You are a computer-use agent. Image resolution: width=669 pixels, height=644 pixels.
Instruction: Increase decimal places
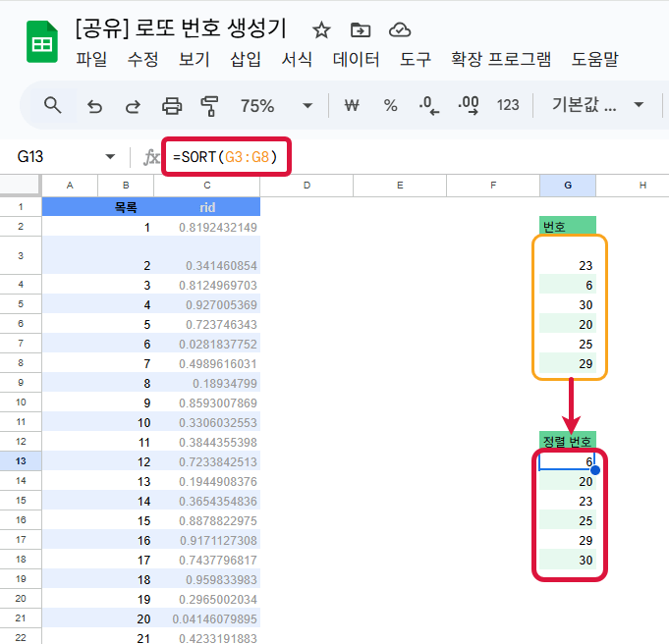click(x=469, y=105)
